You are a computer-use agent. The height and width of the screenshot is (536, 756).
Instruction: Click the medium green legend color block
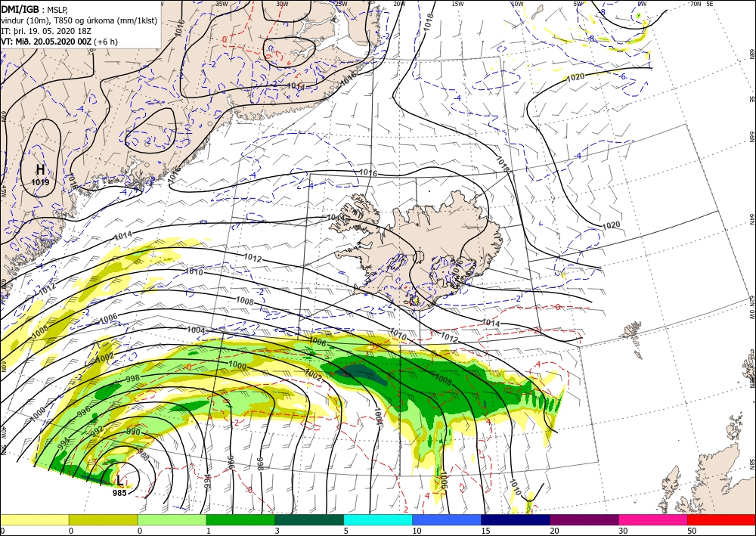coord(240,519)
